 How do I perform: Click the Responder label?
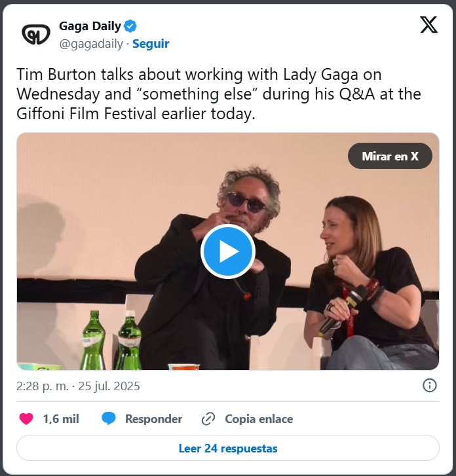click(154, 419)
